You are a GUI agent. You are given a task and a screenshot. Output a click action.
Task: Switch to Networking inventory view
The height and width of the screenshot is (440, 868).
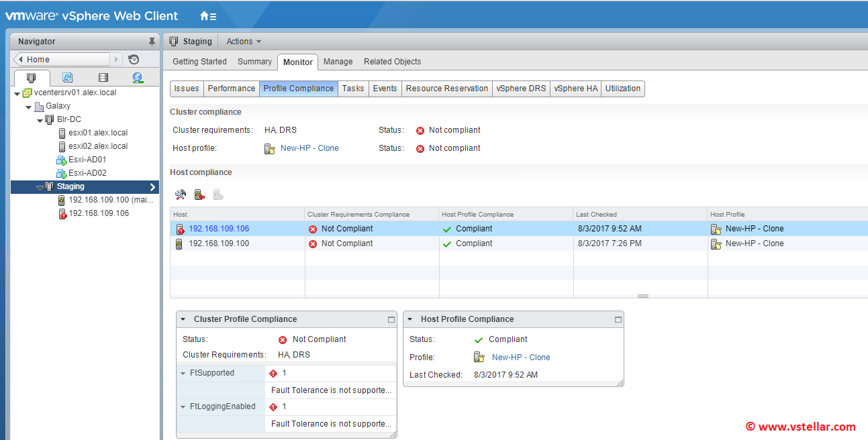[138, 78]
